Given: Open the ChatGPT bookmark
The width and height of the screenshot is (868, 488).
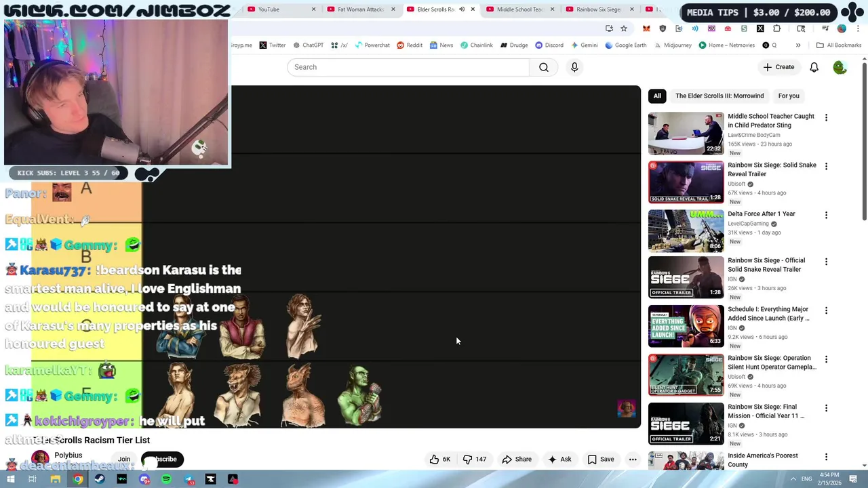Looking at the screenshot, I should tap(308, 45).
